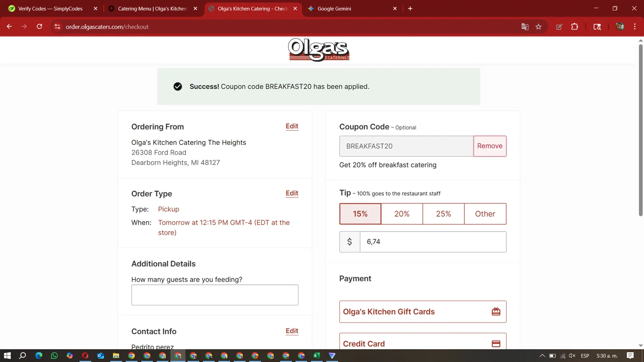Click 'Olga's Kitchen Catering The Heights' text
Image resolution: width=644 pixels, height=362 pixels.
[x=188, y=142]
